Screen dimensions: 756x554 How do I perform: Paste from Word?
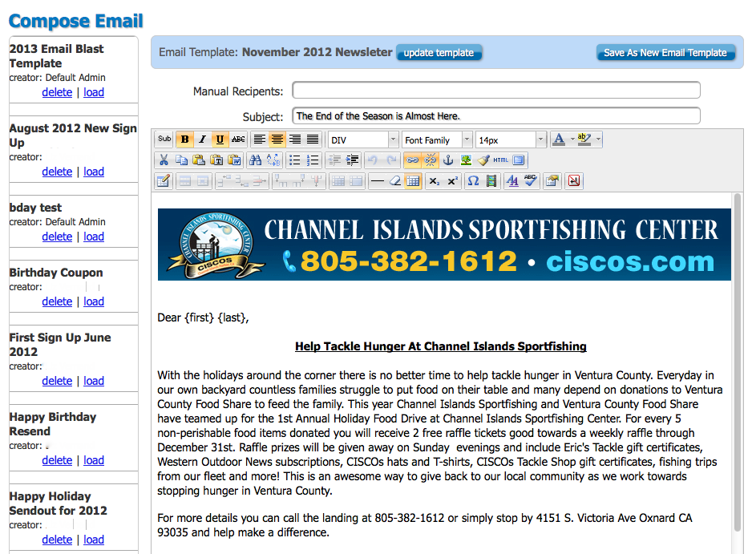(235, 160)
